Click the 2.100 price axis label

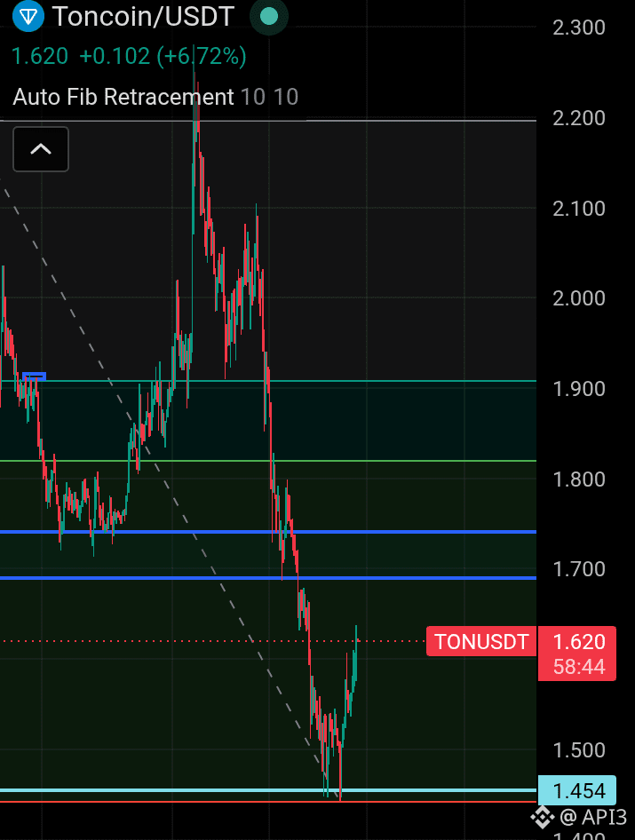coord(579,209)
